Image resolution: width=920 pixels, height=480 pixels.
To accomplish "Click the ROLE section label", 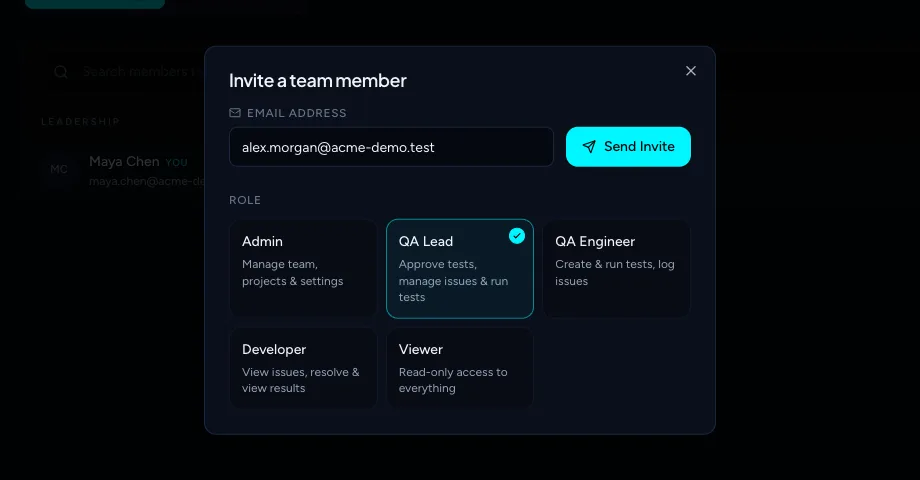I will tap(245, 200).
